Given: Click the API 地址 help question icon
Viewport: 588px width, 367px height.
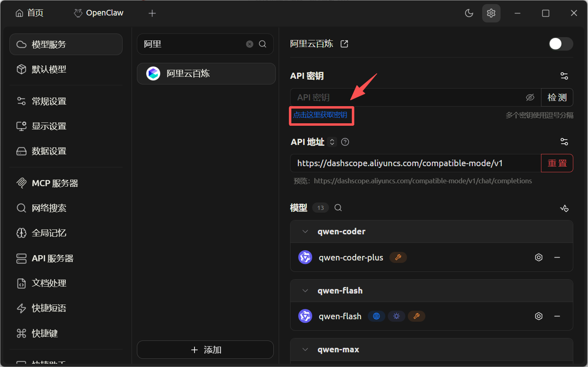Looking at the screenshot, I should pyautogui.click(x=345, y=142).
